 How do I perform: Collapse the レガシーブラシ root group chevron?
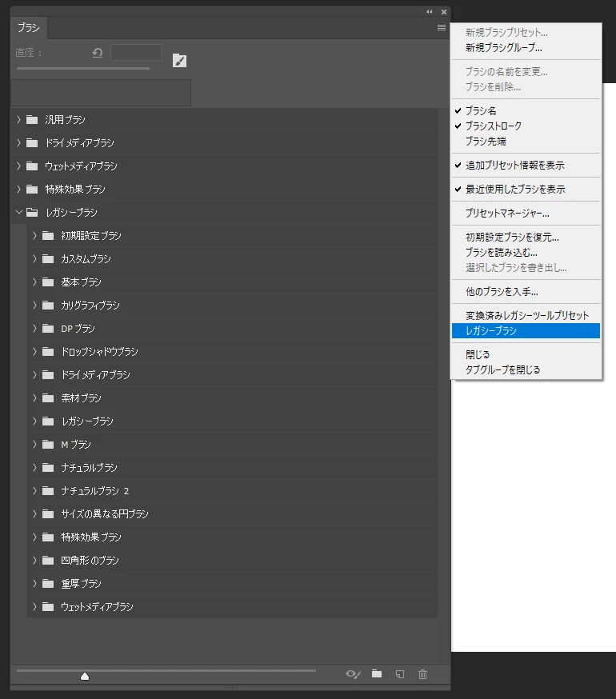tap(18, 212)
